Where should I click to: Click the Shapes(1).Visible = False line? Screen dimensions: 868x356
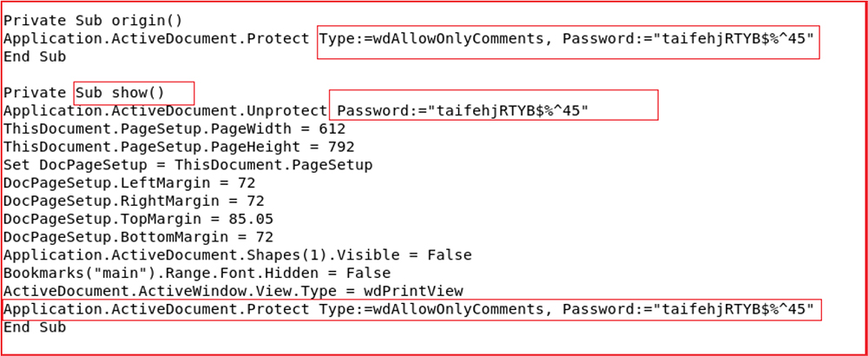[238, 255]
